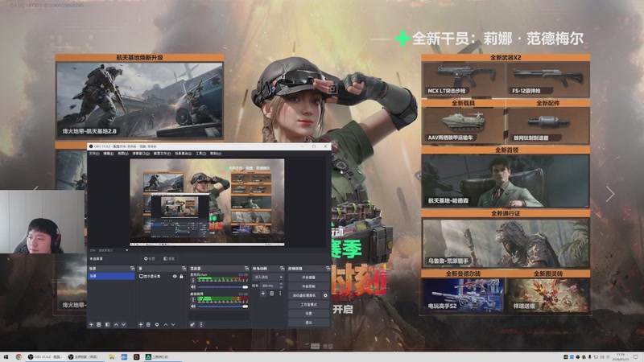Image resolution: width=644 pixels, height=362 pixels.
Task: Adjust the 麦克风/Aux volume slider
Action: [222, 287]
